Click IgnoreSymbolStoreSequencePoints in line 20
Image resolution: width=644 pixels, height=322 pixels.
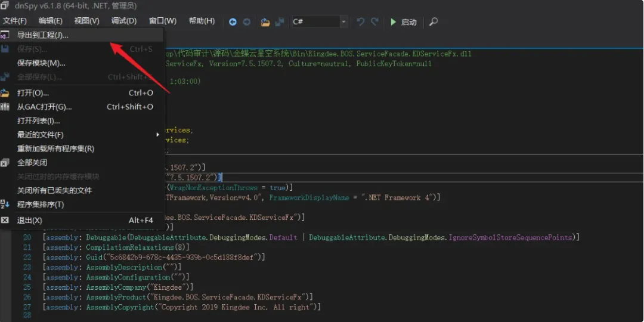tap(510, 238)
